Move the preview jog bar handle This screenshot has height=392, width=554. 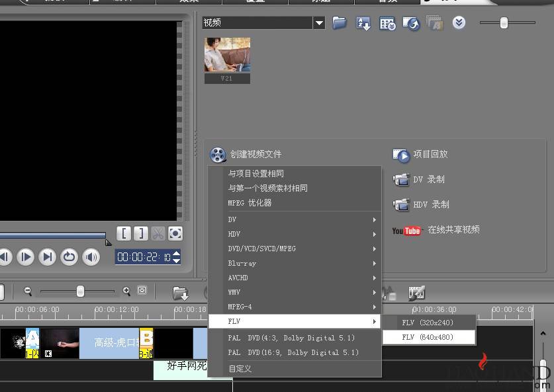click(x=108, y=243)
